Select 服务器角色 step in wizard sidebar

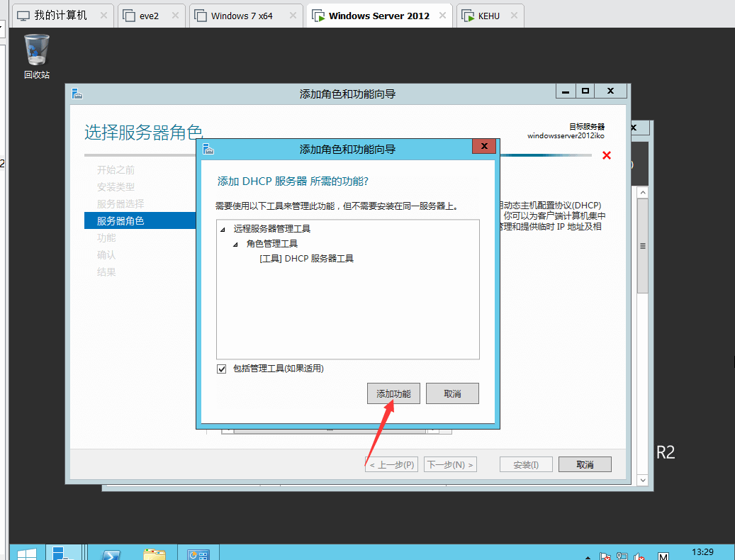(140, 220)
